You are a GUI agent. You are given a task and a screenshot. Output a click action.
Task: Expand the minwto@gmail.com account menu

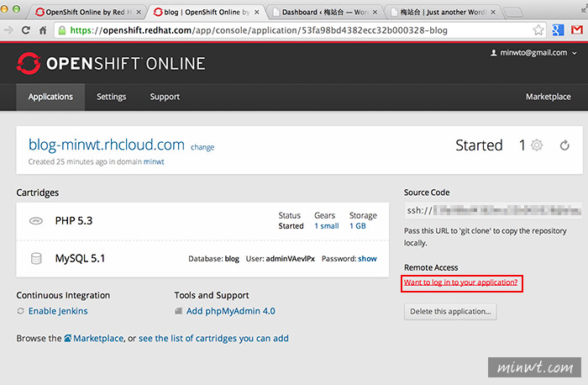(533, 53)
